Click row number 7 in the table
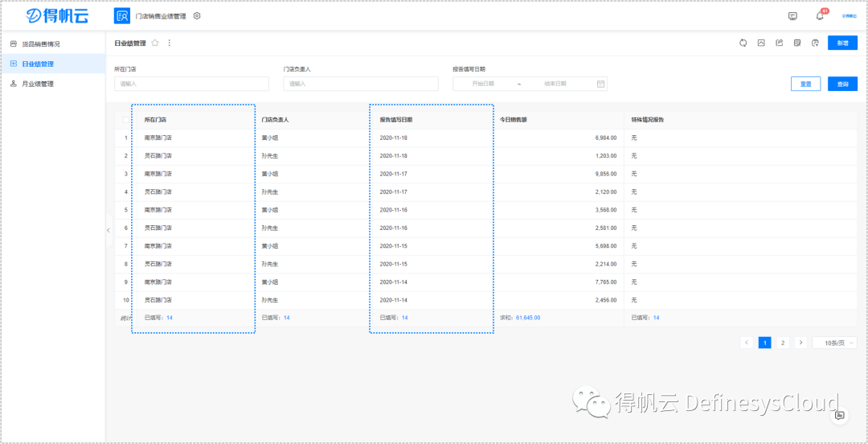 pos(126,245)
